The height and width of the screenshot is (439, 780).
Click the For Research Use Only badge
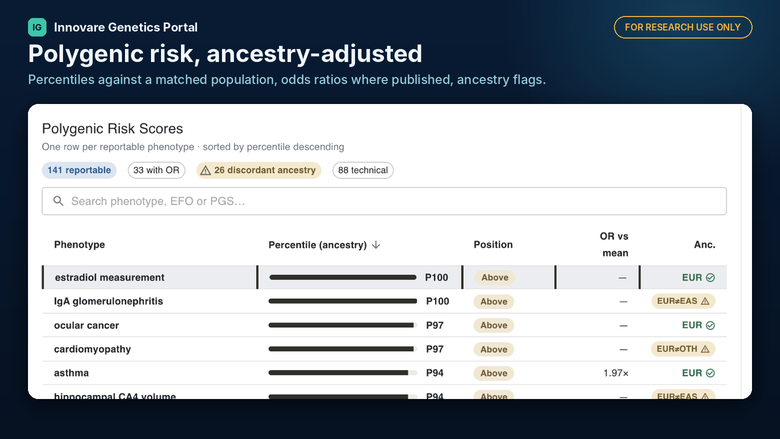[x=682, y=27]
